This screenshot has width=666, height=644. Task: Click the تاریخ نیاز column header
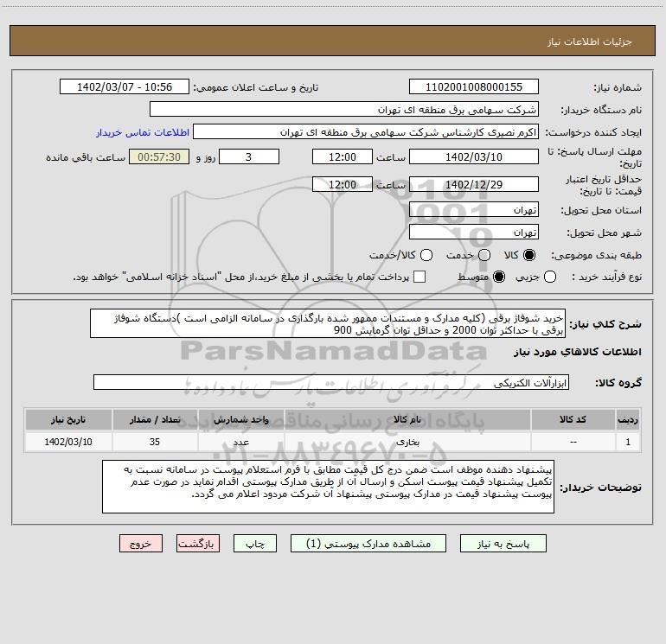(x=68, y=419)
